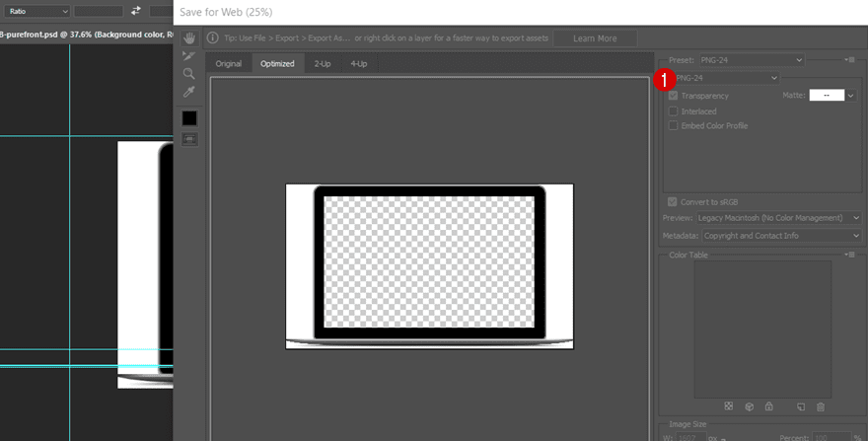Click the image width input field
Image resolution: width=868 pixels, height=441 pixels.
(x=690, y=438)
